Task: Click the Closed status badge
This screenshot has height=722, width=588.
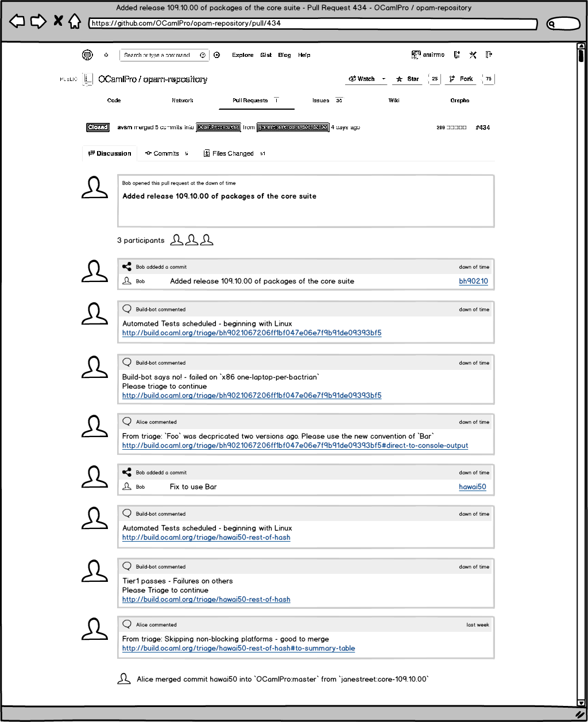Action: click(98, 128)
